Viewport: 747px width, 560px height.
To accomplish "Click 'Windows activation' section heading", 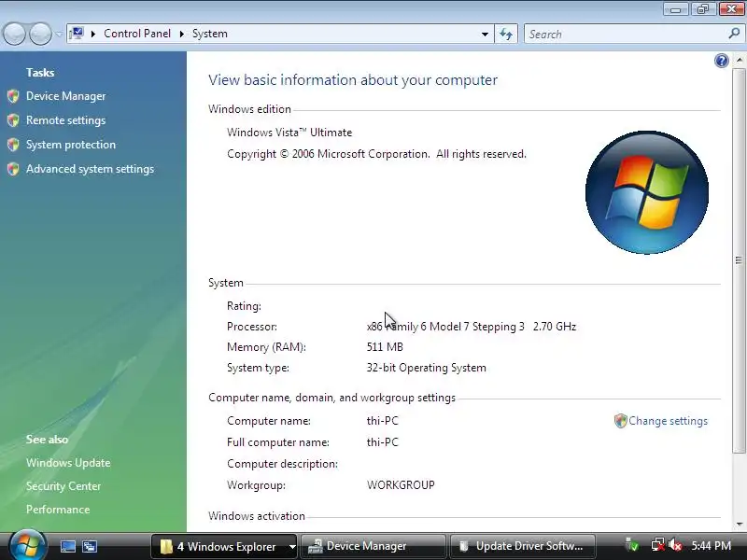I will tap(257, 516).
